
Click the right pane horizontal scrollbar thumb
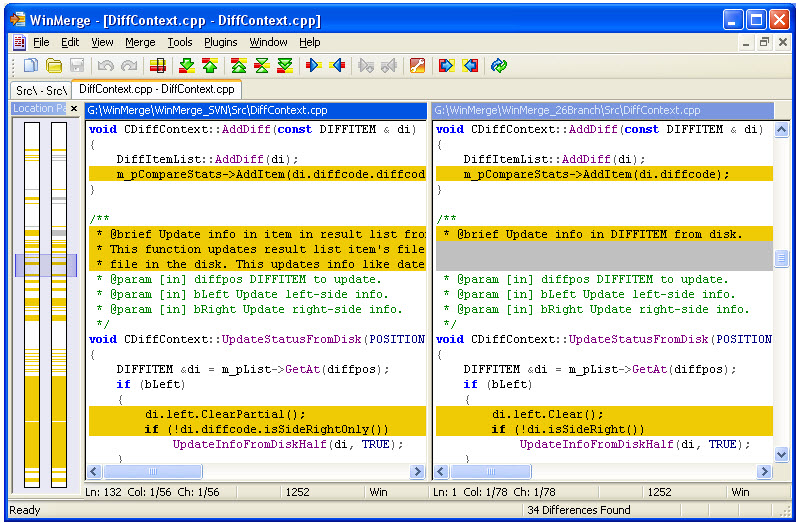tap(490, 472)
